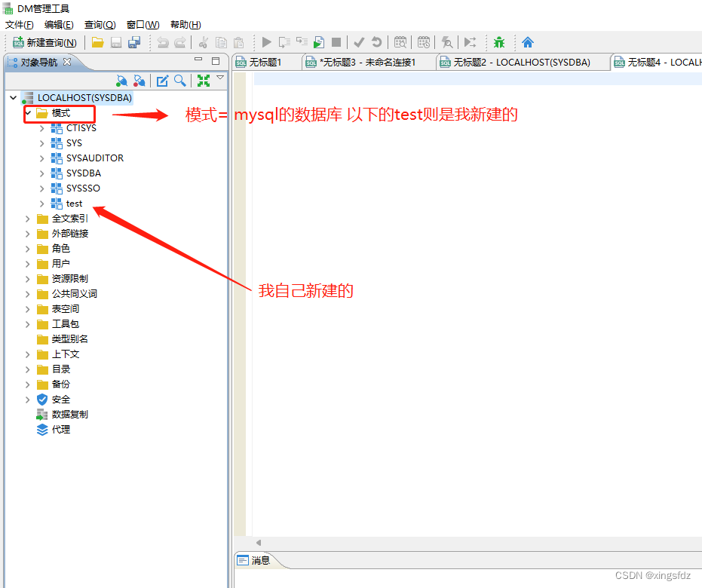Click inside the SQL editor area
This screenshot has height=588, width=702.
pos(477,305)
